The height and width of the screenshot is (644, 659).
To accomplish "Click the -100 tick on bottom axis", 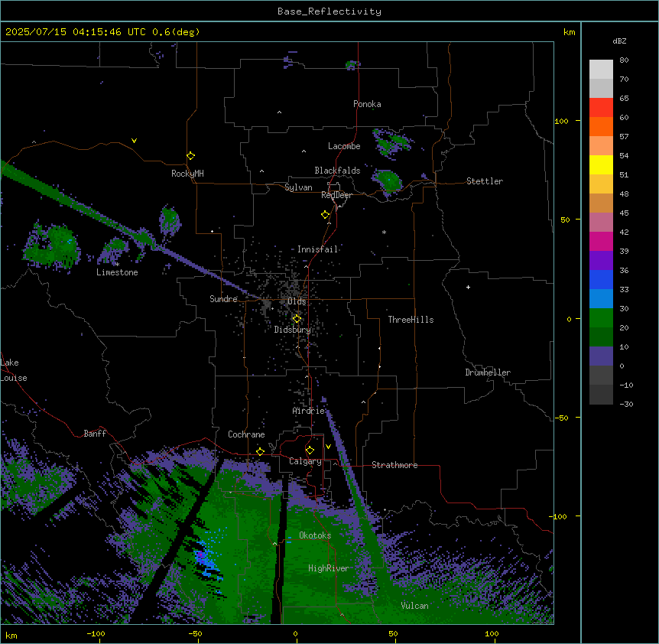I will tap(96, 633).
